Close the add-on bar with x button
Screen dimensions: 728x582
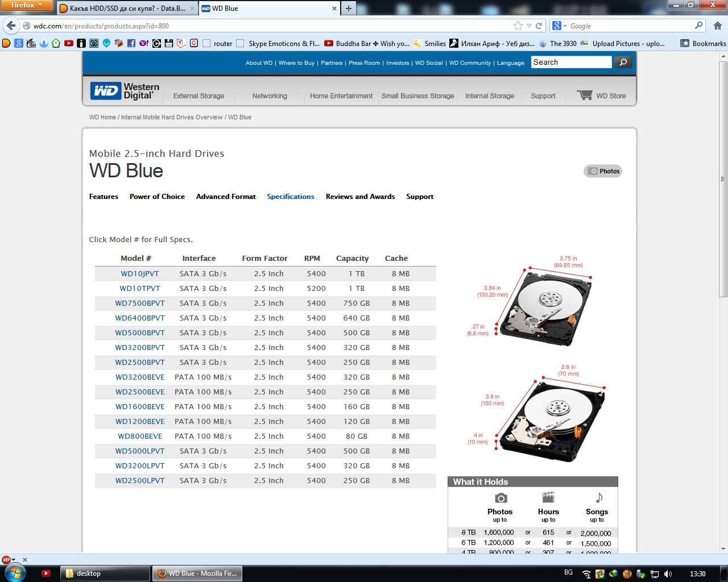(24, 560)
